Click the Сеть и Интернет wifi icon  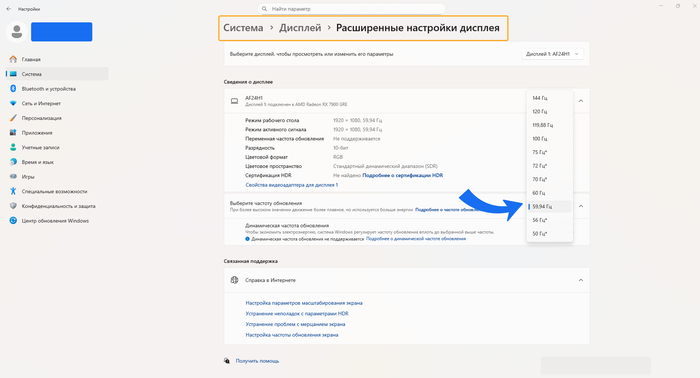coord(13,104)
